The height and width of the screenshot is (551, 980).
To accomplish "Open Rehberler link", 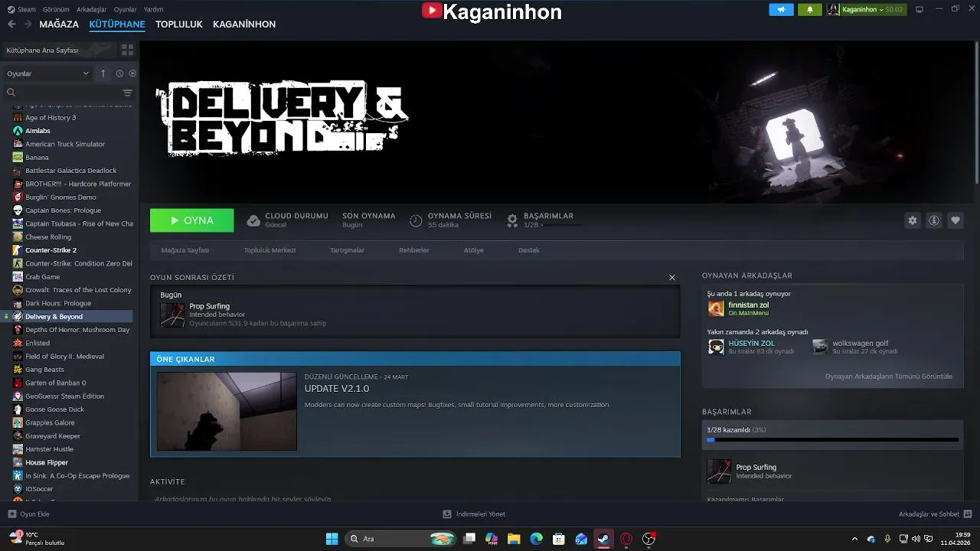I will [x=414, y=250].
